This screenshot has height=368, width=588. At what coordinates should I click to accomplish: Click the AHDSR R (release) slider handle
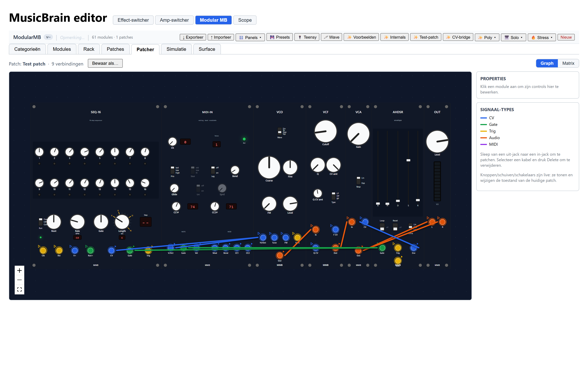tap(418, 200)
